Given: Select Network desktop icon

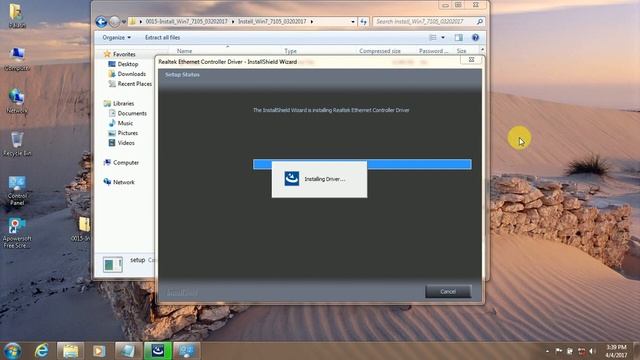Looking at the screenshot, I should tap(17, 101).
